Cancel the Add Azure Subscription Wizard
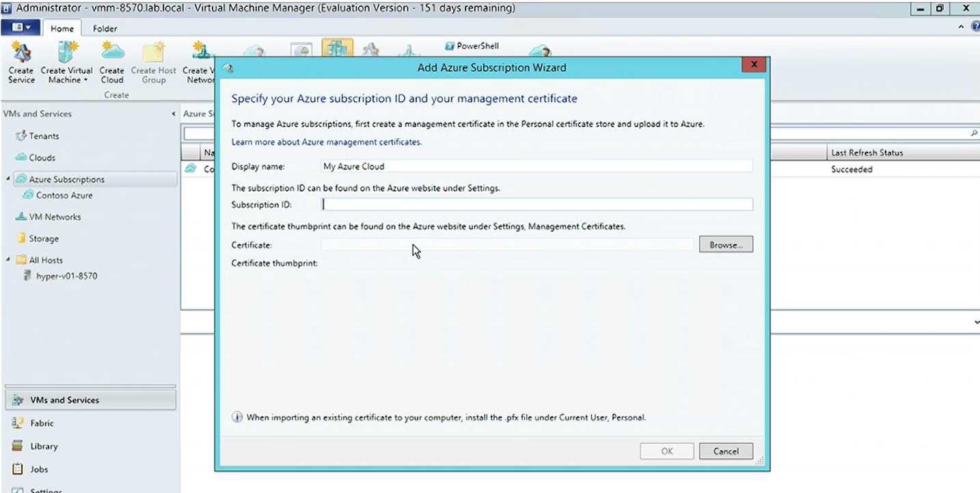This screenshot has height=493, width=980. click(726, 451)
